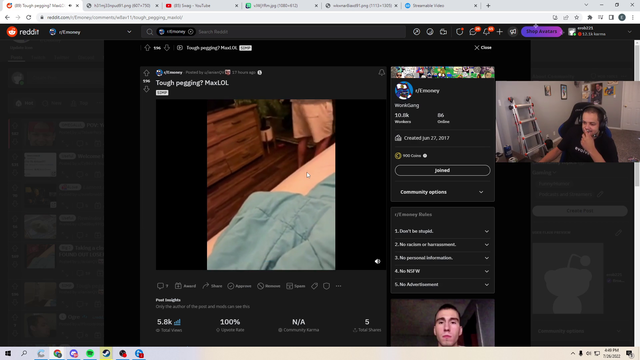Remove the post
Image resolution: width=640 pixels, height=360 pixels.
(269, 286)
